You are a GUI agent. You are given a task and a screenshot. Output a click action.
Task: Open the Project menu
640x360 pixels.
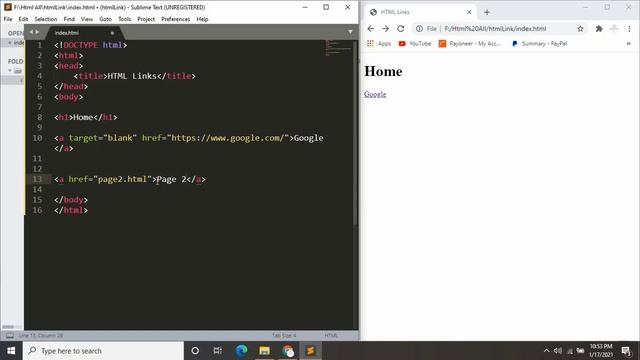click(x=146, y=19)
